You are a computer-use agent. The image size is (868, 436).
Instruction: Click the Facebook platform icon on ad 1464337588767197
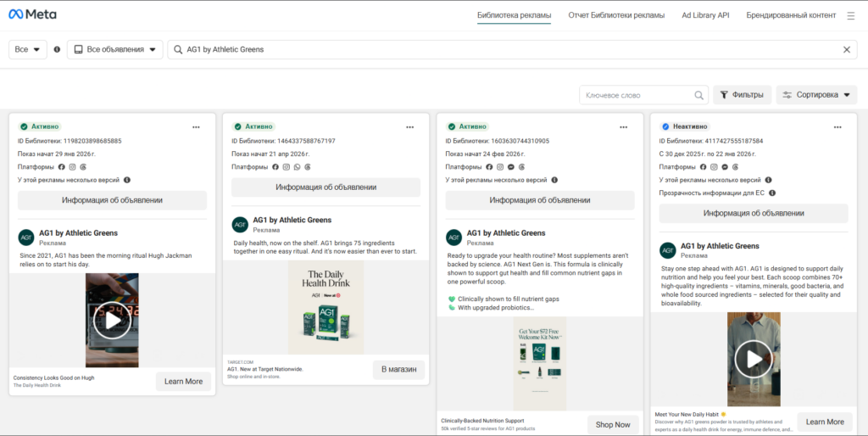coord(275,167)
